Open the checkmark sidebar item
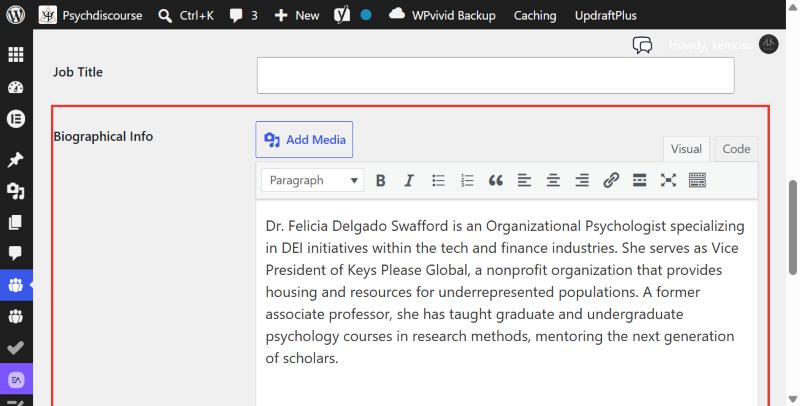The image size is (800, 406). [16, 348]
